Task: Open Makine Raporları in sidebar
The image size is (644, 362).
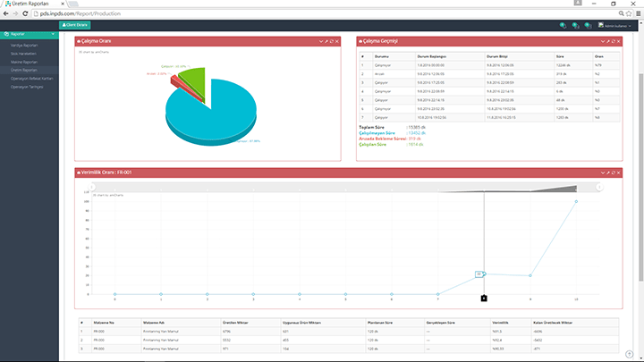Action: pyautogui.click(x=24, y=62)
